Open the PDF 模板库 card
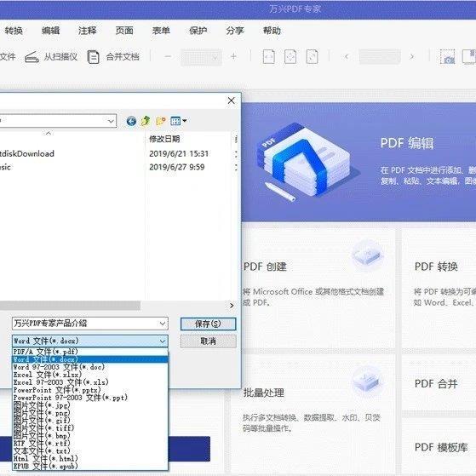The width and height of the screenshot is (476, 476). [x=439, y=447]
